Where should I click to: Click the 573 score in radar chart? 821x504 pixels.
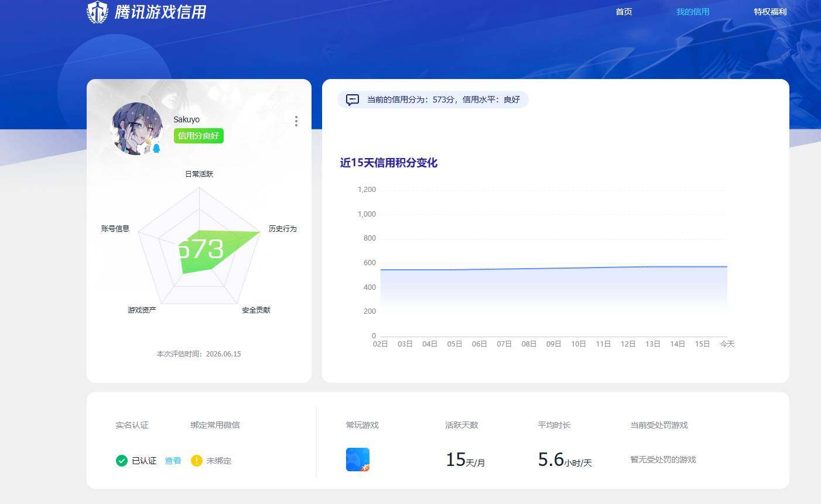coord(201,250)
